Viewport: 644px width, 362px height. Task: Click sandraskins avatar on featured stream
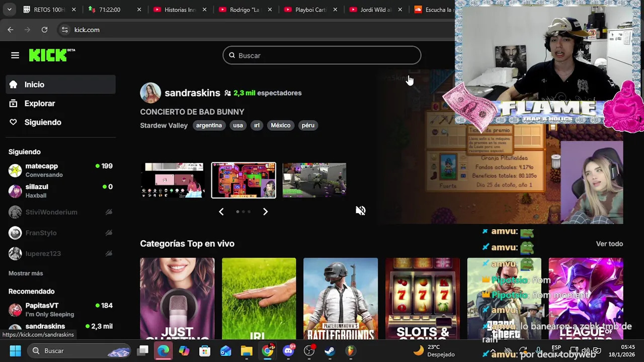[150, 93]
